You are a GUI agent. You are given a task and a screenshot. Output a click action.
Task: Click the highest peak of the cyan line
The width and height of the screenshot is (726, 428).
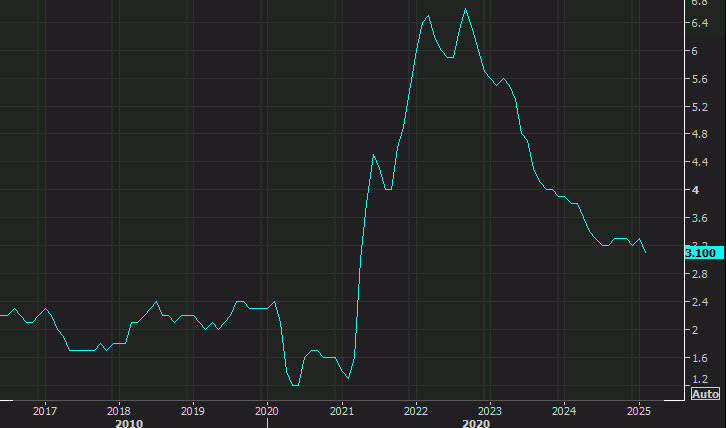coord(466,9)
